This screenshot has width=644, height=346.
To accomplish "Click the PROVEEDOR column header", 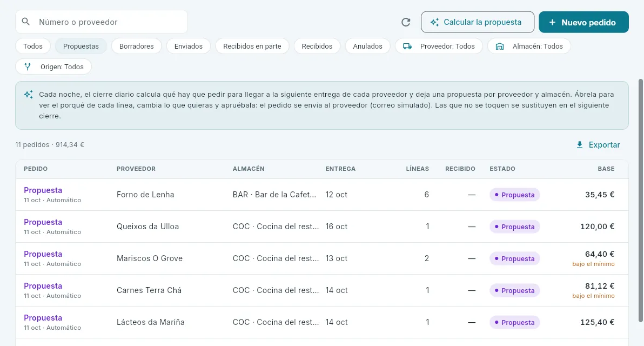I will (136, 169).
